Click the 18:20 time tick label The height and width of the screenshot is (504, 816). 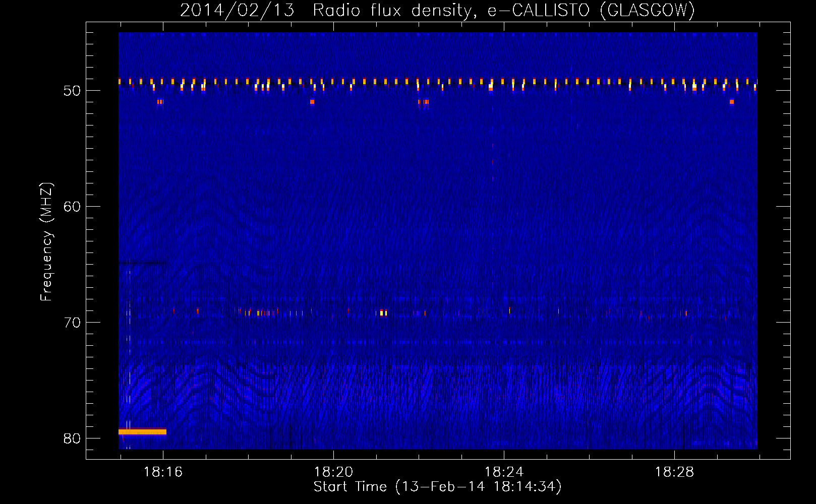333,472
